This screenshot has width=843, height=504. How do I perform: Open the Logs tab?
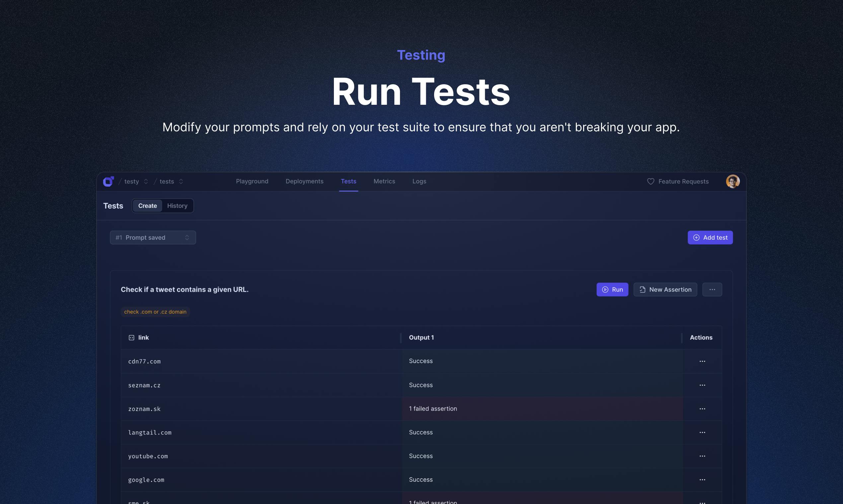click(419, 181)
